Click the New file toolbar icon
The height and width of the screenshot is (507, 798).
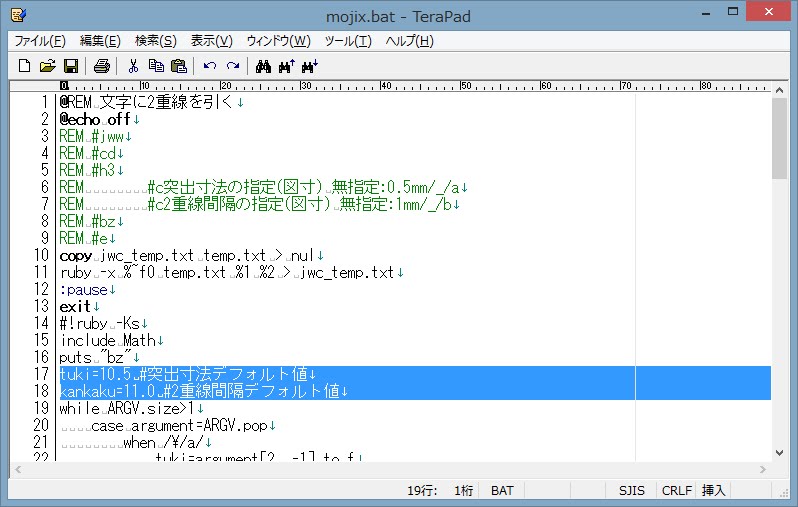tap(24, 66)
